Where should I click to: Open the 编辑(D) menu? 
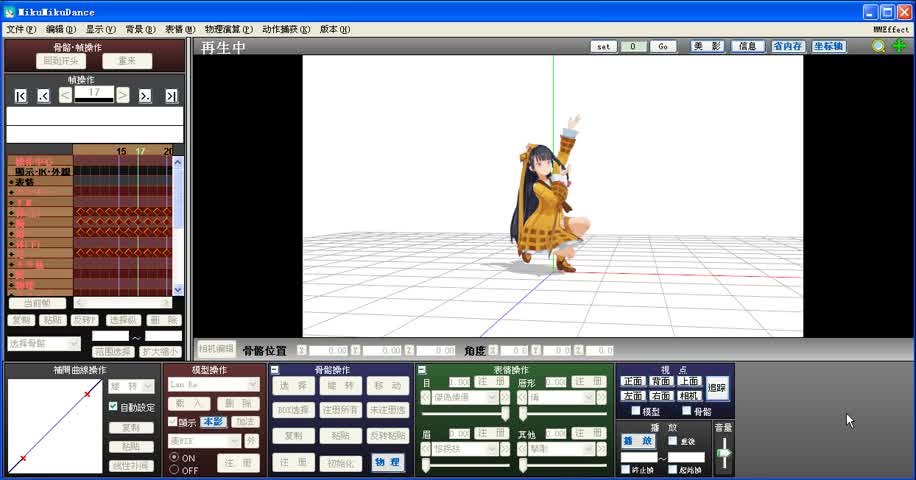[x=61, y=29]
